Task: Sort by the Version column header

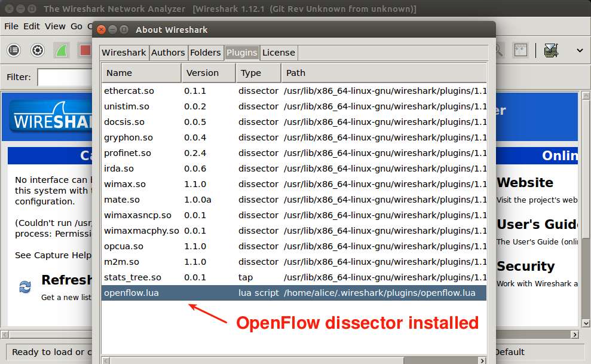Action: click(x=209, y=73)
